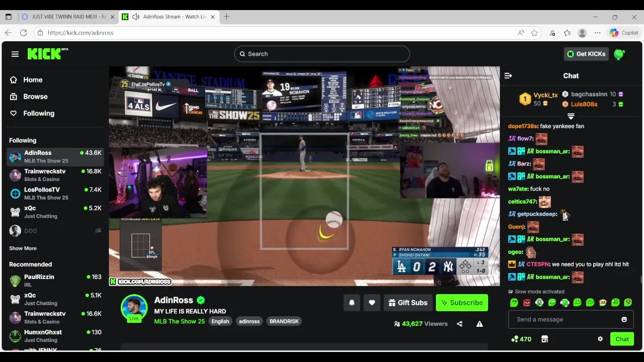This screenshot has height=362, width=644.
Task: Insert the red angry emote
Action: [x=527, y=303]
